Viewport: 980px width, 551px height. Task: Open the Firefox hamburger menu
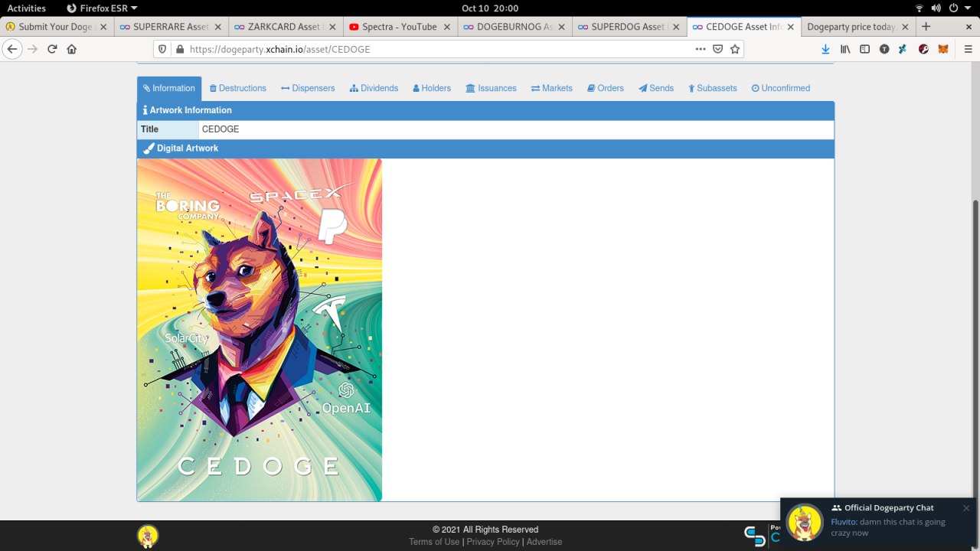[x=968, y=49]
